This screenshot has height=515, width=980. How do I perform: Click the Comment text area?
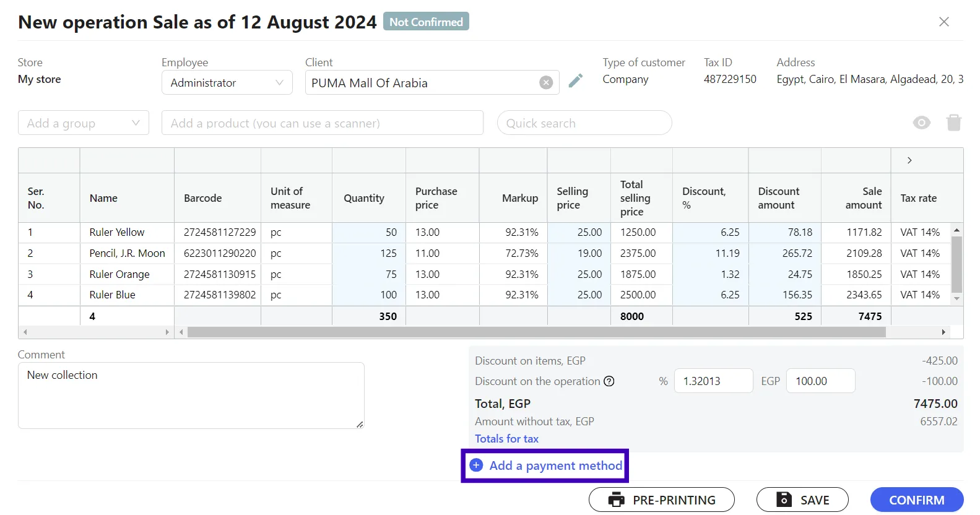[x=191, y=396]
